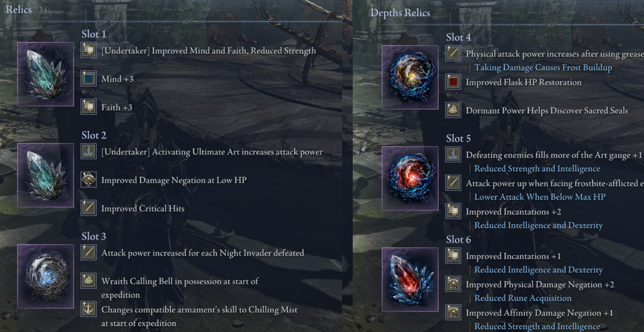The image size is (644, 332).
Task: Select the Slot 2 crystal relic thumbnail
Action: 45,175
